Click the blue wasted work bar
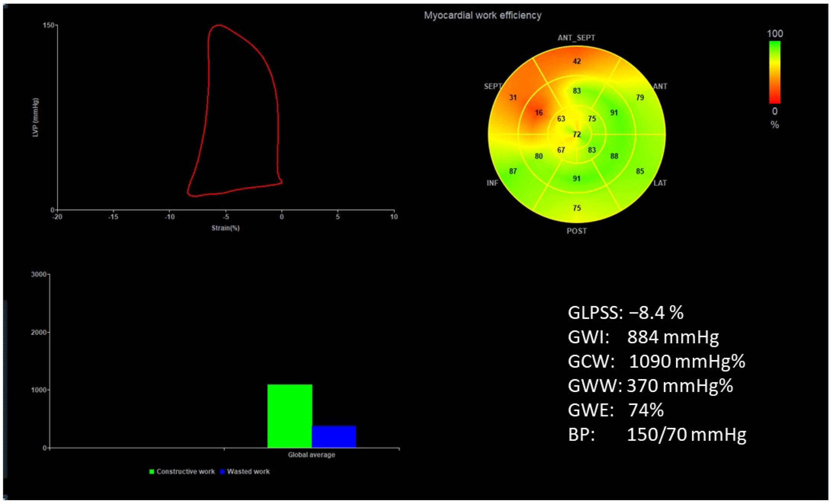The width and height of the screenshot is (833, 504). pyautogui.click(x=334, y=437)
